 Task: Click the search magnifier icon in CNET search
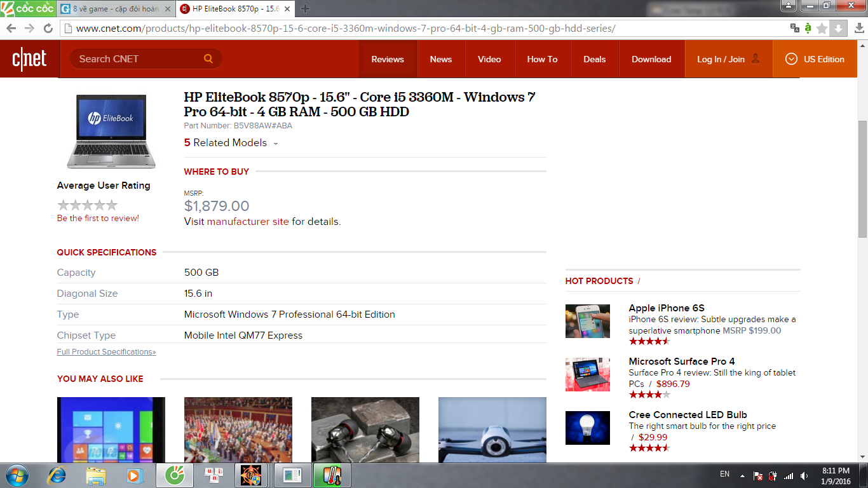(x=208, y=58)
